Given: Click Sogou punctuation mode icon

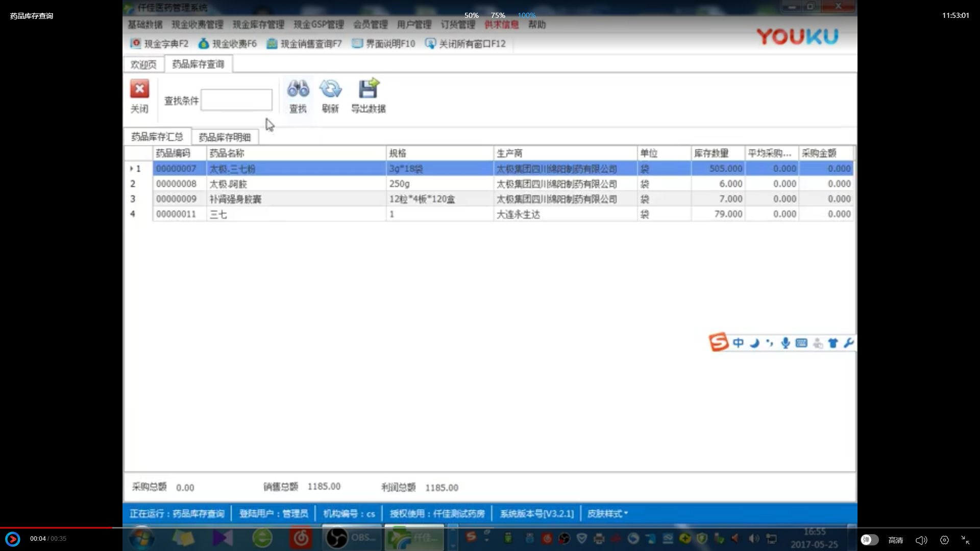Looking at the screenshot, I should point(770,343).
